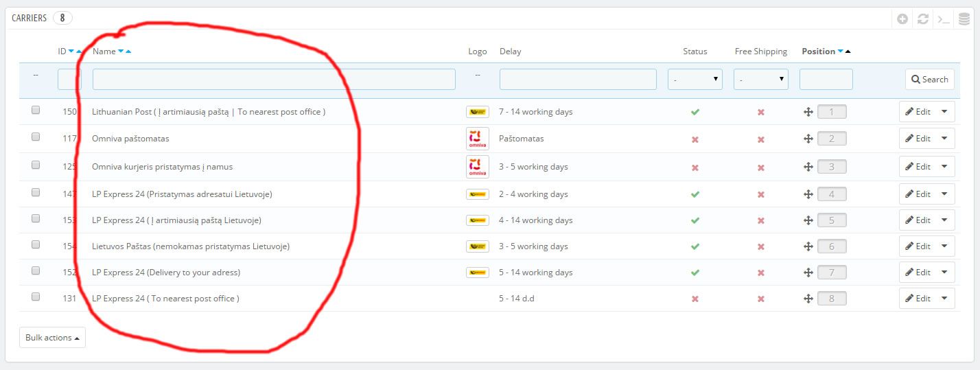Click 'Lietuvos Paštas (nemokamas pristatymas Lietuvoje)' name
This screenshot has height=370, width=980.
point(191,246)
